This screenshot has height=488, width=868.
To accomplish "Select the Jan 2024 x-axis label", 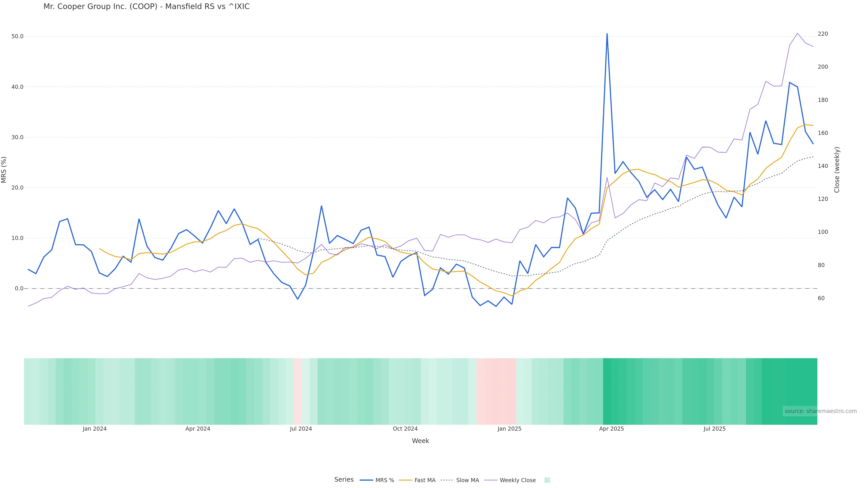I will (94, 429).
